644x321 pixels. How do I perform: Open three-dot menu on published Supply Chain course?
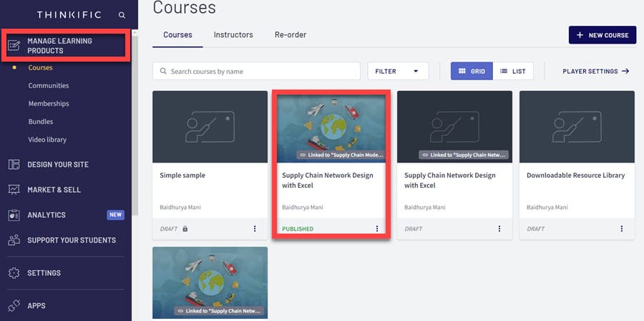coord(377,229)
